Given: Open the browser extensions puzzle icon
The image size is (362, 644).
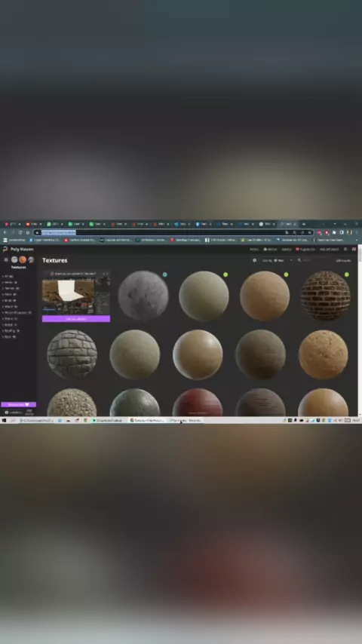Looking at the screenshot, I should coord(334,232).
